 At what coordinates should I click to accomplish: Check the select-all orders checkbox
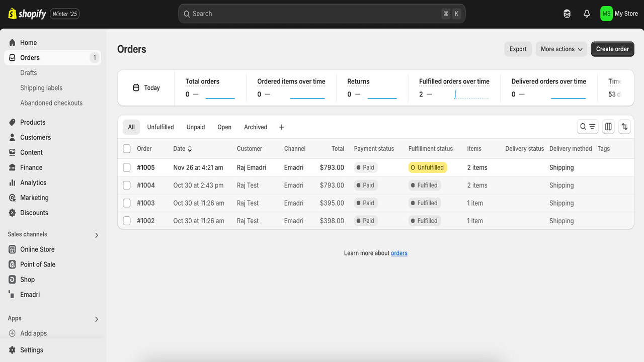tap(126, 148)
